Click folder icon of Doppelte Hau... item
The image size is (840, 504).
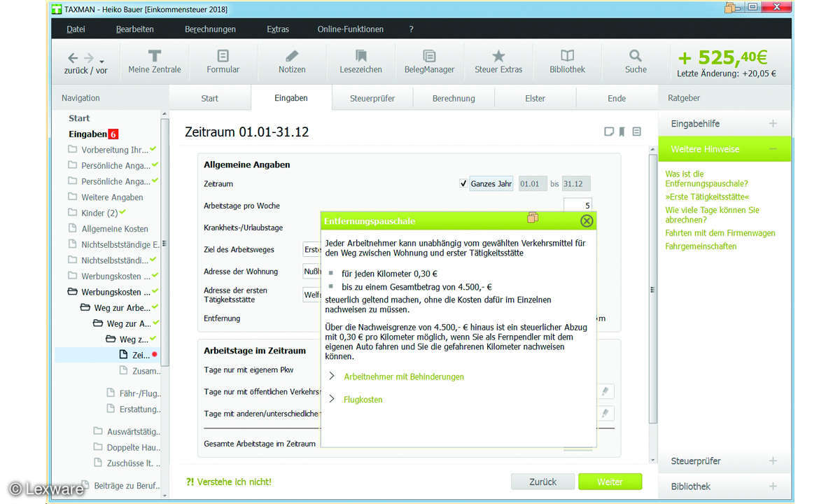coord(98,447)
